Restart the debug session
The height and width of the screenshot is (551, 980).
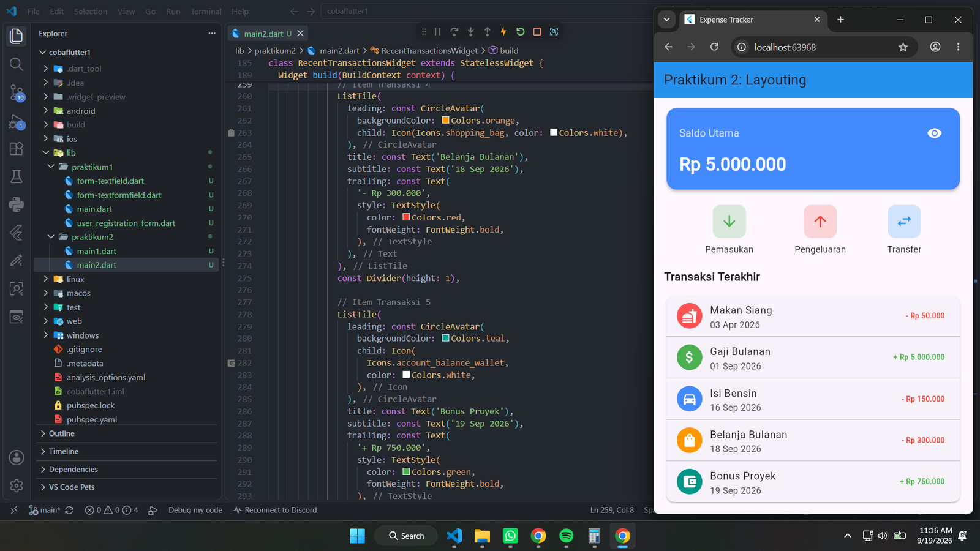(520, 32)
